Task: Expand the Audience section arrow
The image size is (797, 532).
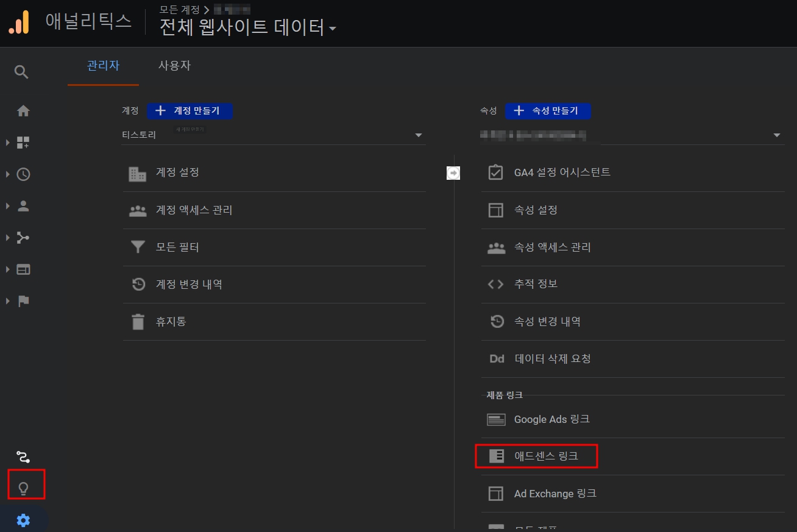Action: pos(7,206)
